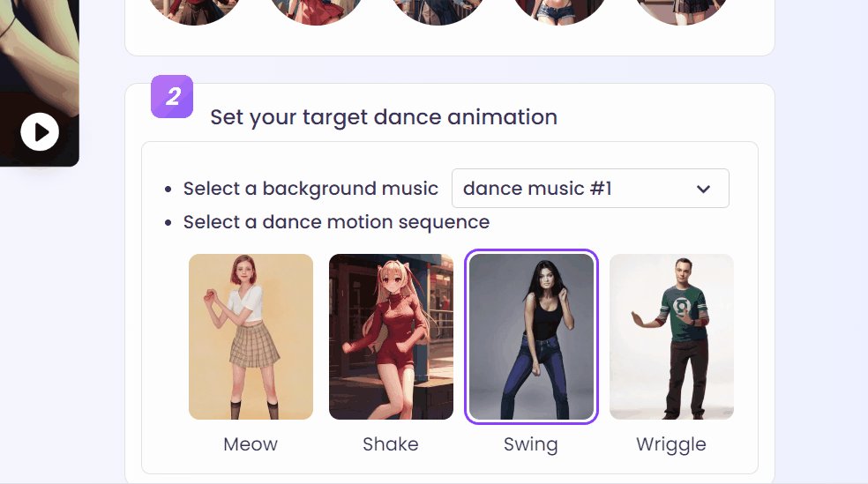
Task: Choose the Shake anime girl thumbnail
Action: 391,337
